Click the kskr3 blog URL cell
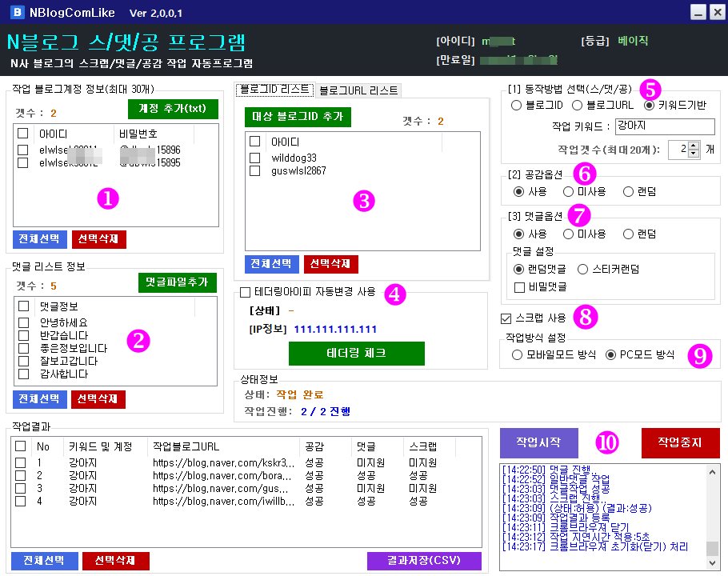 [x=223, y=462]
